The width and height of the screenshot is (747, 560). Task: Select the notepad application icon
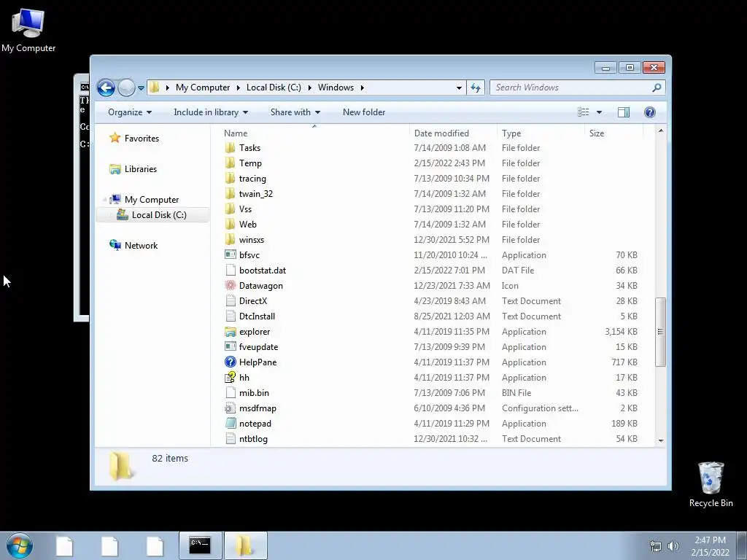230,424
